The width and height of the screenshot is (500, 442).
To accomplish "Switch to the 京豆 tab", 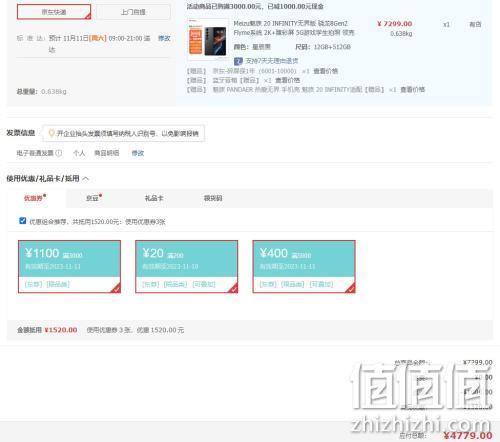I will [x=94, y=198].
